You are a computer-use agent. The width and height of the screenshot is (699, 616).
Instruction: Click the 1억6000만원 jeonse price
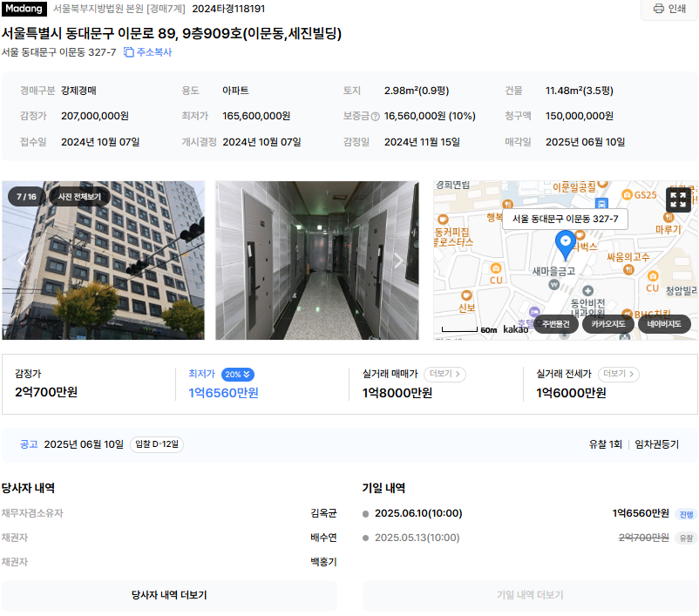coord(571,393)
